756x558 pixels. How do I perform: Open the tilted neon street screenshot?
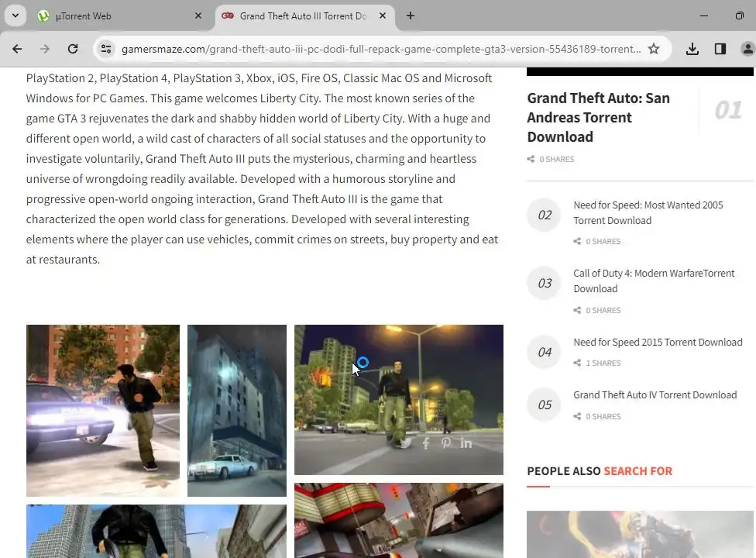[399, 520]
